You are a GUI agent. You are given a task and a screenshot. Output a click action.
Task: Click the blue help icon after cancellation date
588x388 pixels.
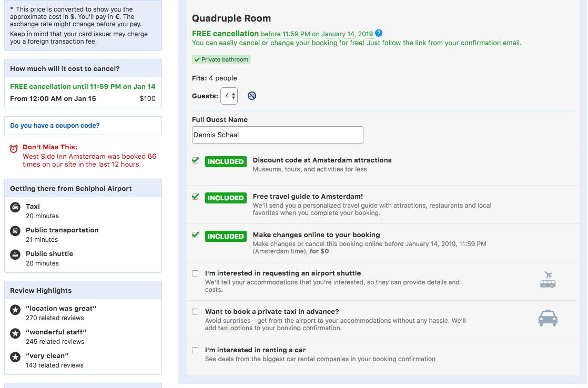click(x=379, y=34)
